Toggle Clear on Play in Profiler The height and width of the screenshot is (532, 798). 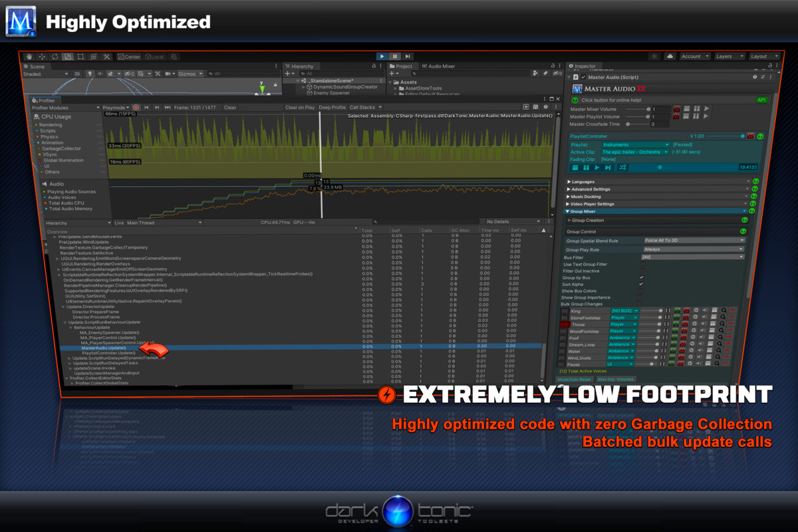pyautogui.click(x=300, y=107)
